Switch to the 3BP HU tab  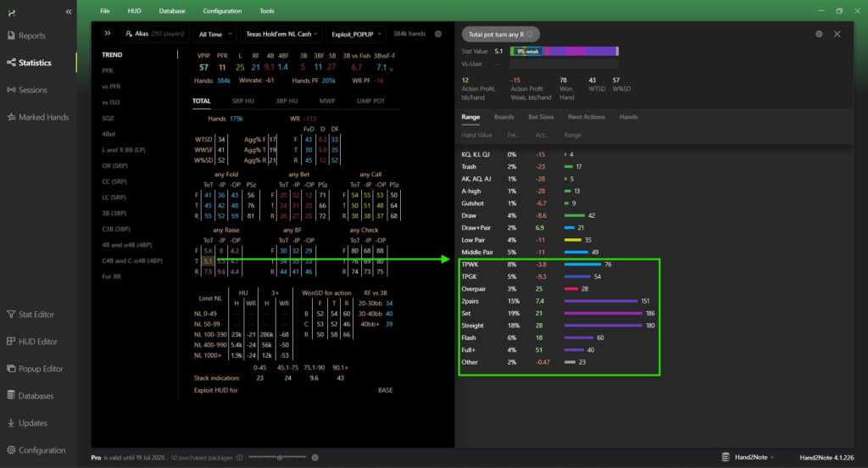pos(286,101)
